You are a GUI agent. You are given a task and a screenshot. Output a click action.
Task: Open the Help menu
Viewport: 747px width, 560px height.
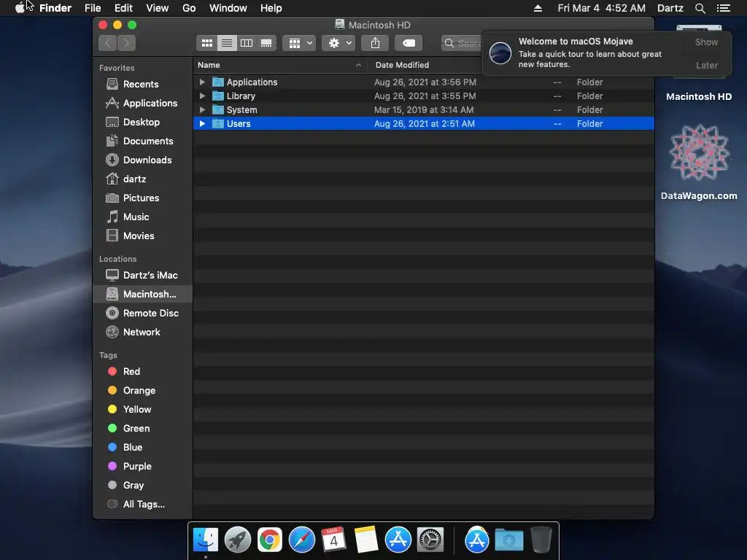pos(271,8)
